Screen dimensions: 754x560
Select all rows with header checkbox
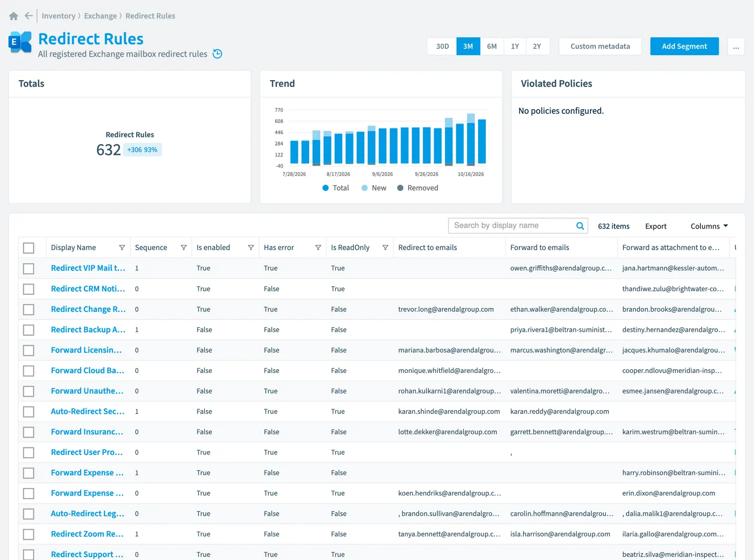(29, 248)
